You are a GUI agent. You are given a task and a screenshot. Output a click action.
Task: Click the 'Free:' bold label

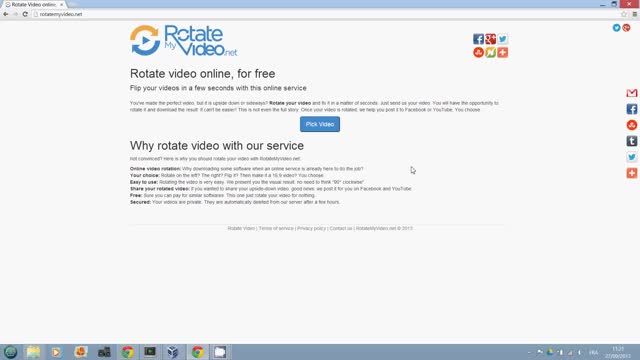coord(136,196)
